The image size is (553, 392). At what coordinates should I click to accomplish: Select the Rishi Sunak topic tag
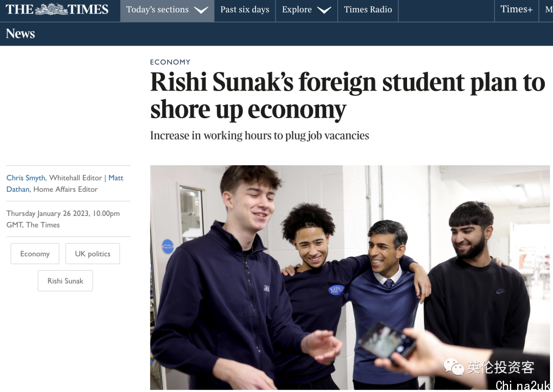coord(65,280)
